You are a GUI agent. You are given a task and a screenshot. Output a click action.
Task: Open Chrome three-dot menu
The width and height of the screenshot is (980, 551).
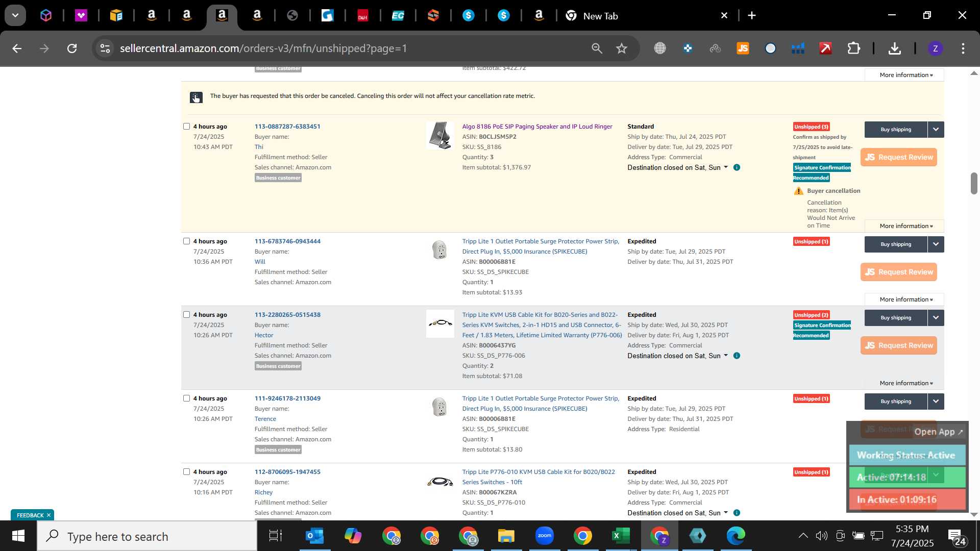[963, 48]
